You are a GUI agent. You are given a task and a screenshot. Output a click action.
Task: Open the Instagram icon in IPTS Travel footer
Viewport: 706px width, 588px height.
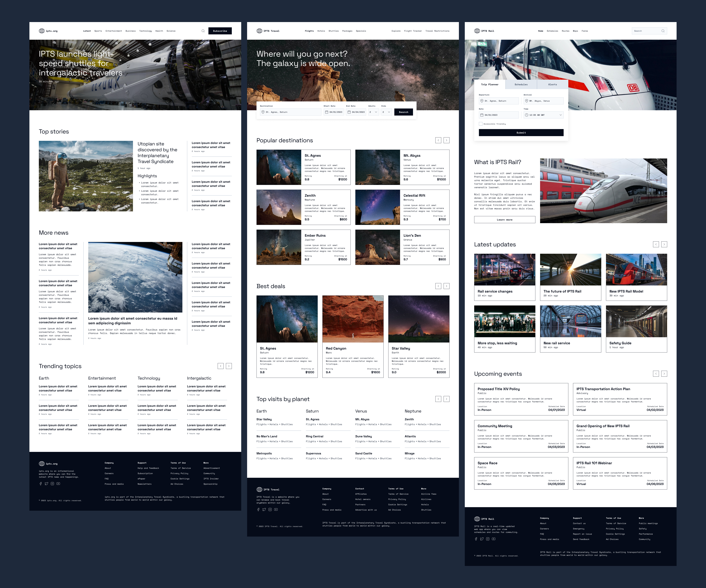[270, 510]
